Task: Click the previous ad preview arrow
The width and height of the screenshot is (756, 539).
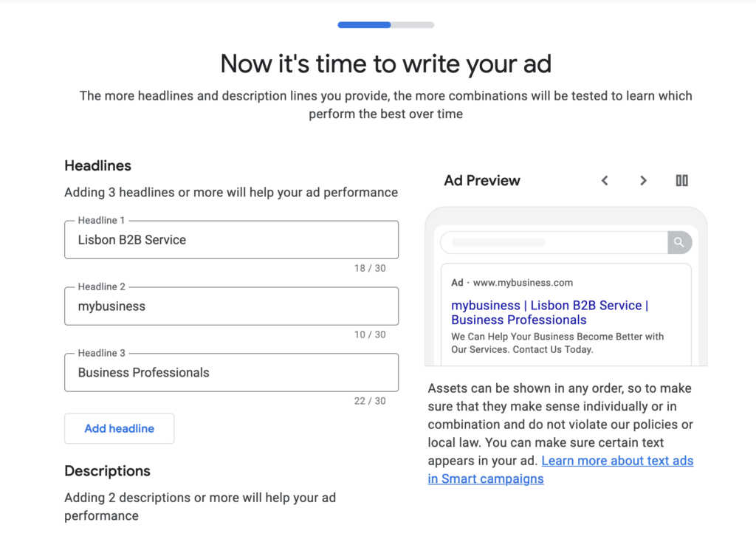Action: (x=605, y=180)
